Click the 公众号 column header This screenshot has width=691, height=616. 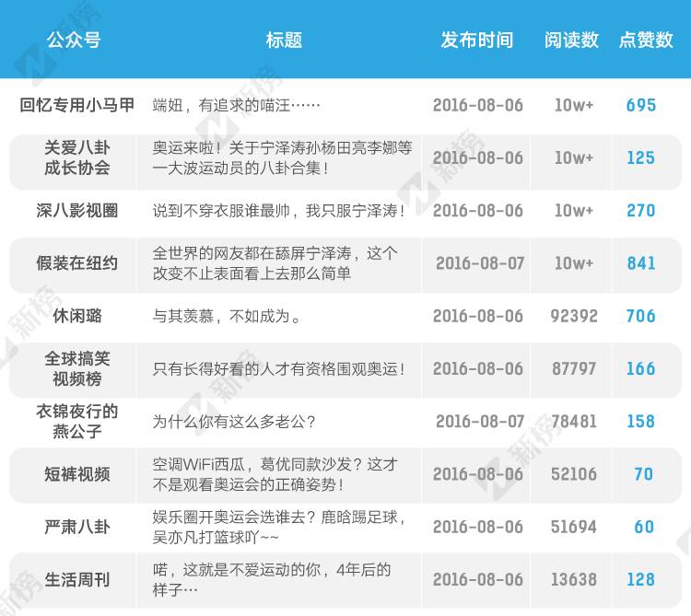tap(74, 40)
